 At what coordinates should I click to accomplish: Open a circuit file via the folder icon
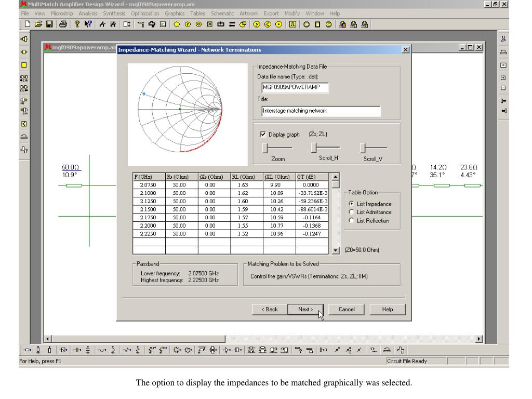point(38,24)
